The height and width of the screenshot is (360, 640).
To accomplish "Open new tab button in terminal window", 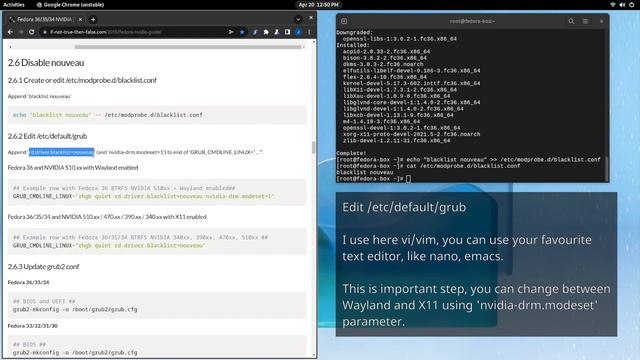I will tap(344, 21).
